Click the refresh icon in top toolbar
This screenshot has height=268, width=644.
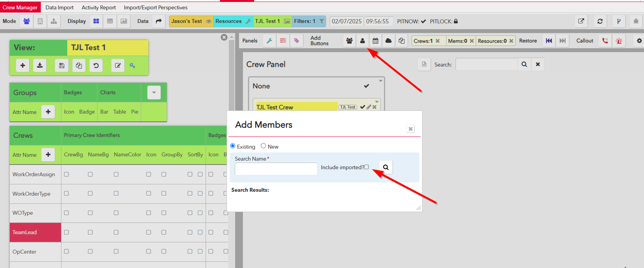click(x=600, y=21)
